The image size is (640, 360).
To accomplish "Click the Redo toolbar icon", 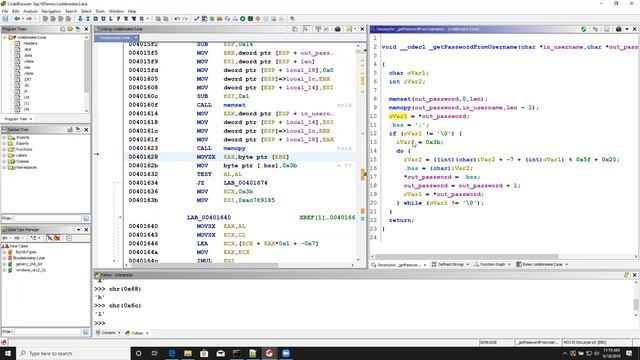I will click(x=185, y=19).
